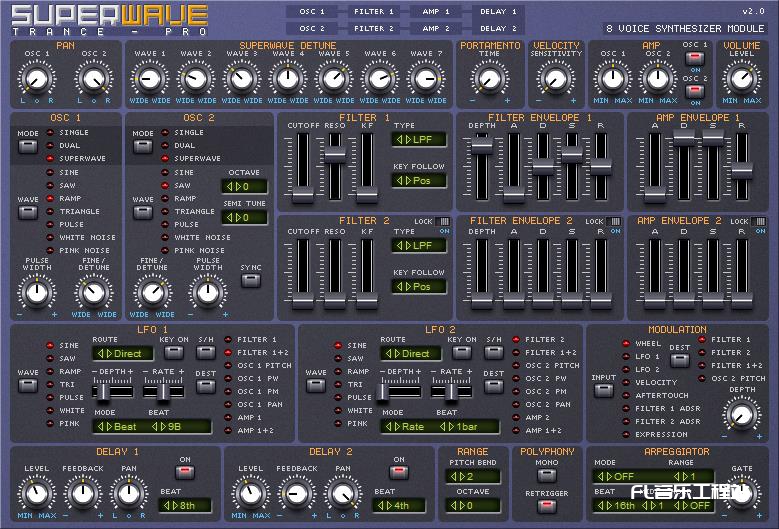Click the Wave 3 detune knob
Viewport: 779px width, 529px height.
point(242,78)
